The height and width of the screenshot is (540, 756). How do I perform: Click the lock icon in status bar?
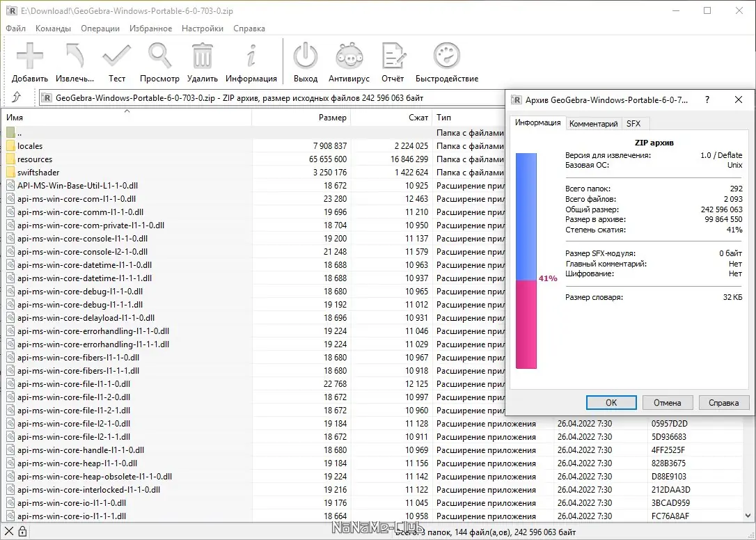pyautogui.click(x=22, y=532)
